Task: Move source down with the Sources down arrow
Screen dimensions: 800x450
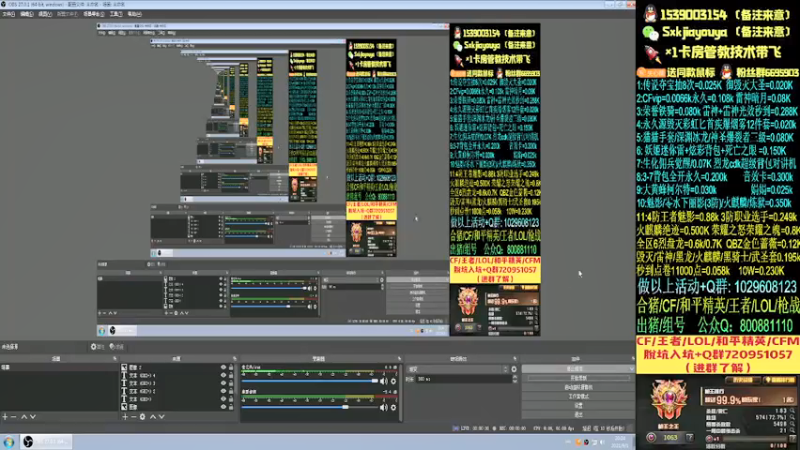Action: (x=162, y=417)
